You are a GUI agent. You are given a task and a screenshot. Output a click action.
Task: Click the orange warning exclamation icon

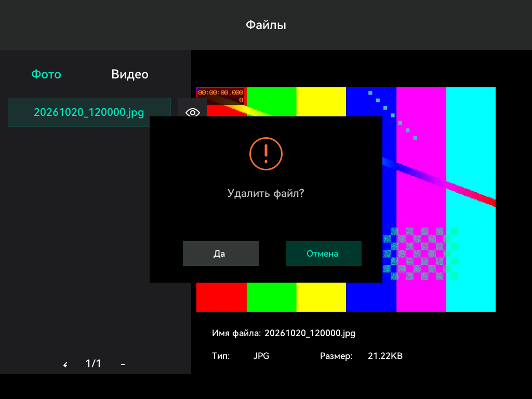point(266,154)
